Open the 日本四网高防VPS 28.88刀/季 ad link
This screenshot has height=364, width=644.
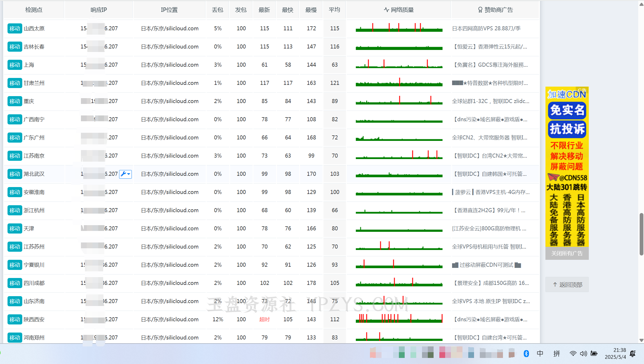tap(486, 29)
